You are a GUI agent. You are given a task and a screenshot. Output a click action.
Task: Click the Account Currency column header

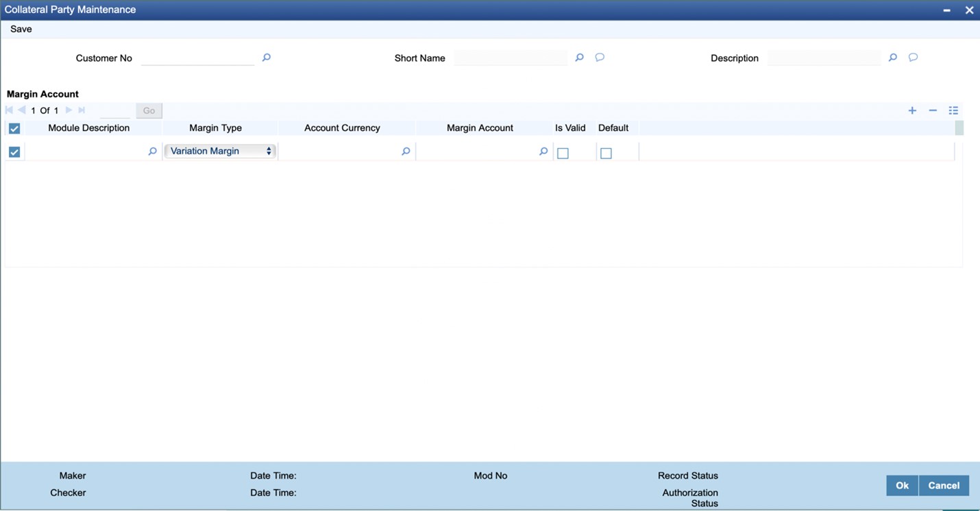342,128
